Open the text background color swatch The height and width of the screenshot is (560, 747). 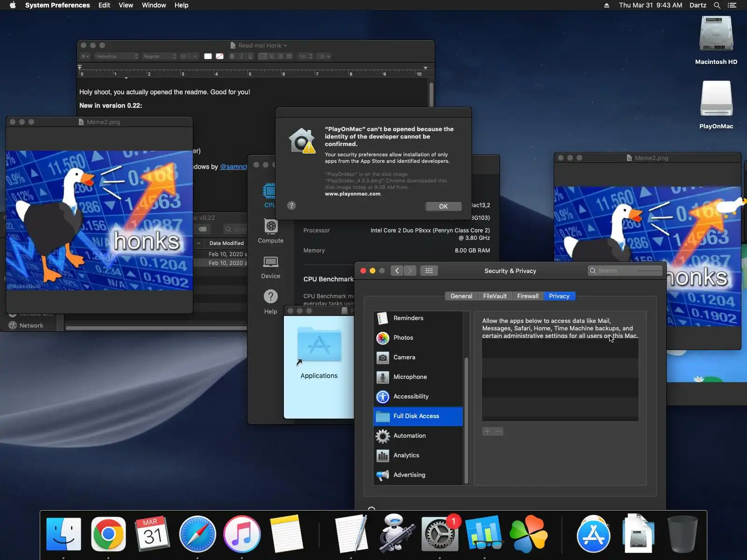point(219,56)
